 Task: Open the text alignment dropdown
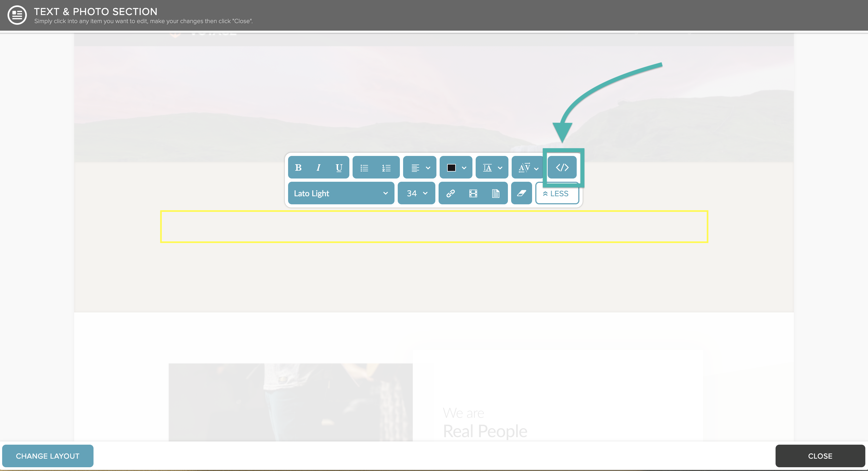click(x=420, y=167)
